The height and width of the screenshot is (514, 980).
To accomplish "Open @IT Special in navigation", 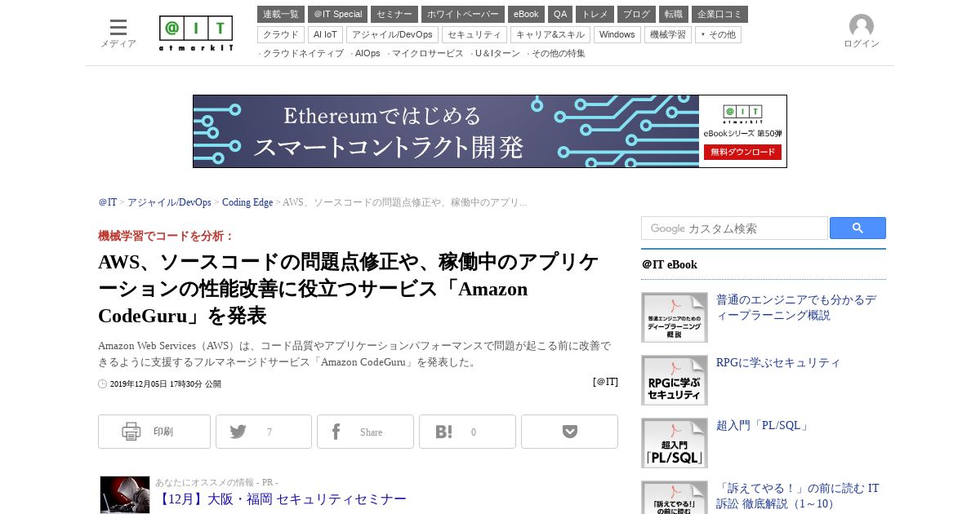I will pos(337,14).
